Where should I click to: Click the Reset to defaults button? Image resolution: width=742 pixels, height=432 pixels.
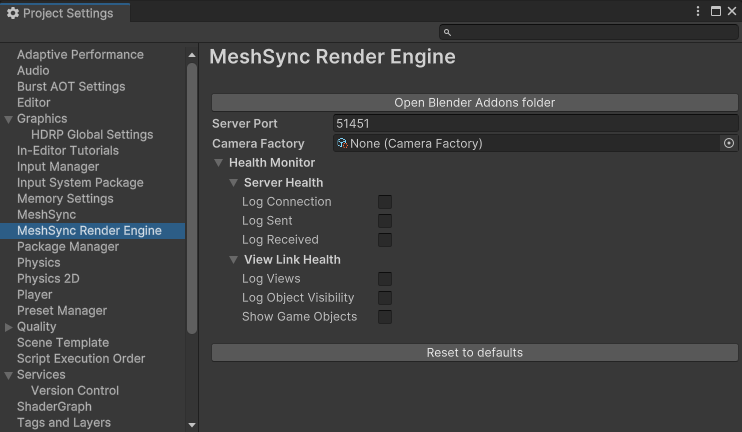point(475,353)
